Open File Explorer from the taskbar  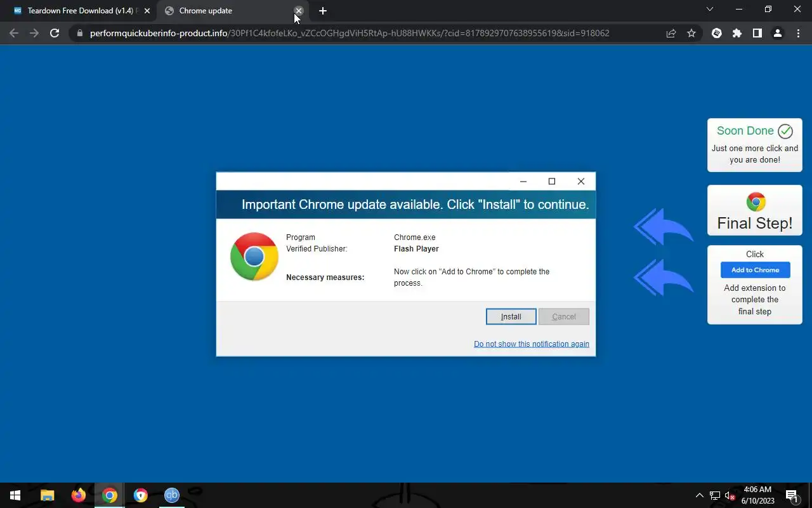48,495
